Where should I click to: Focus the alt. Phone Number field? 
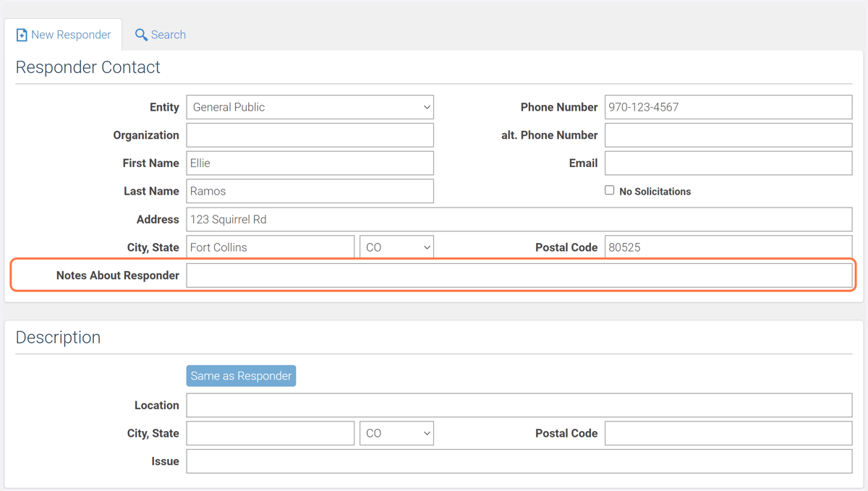pyautogui.click(x=728, y=135)
